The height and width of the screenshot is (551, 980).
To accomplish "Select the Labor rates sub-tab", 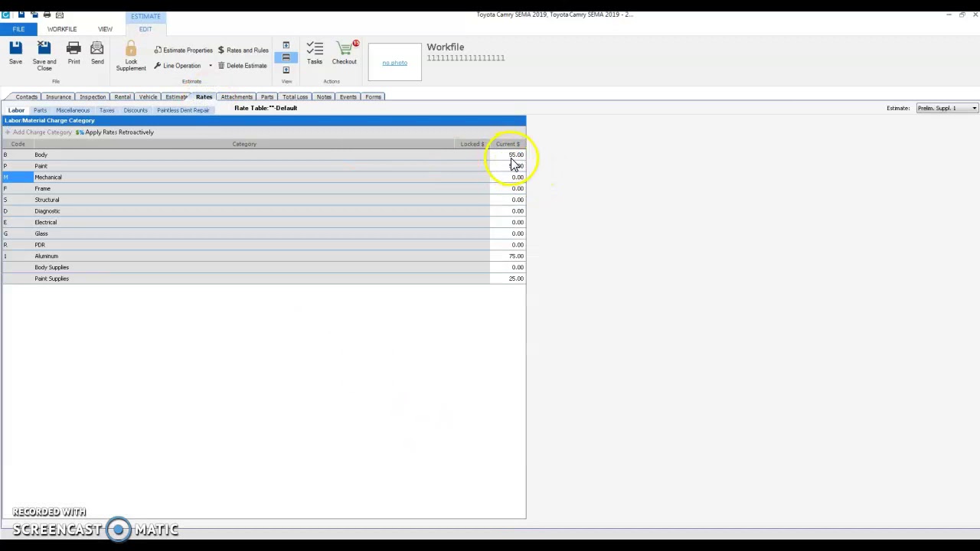I will (16, 110).
